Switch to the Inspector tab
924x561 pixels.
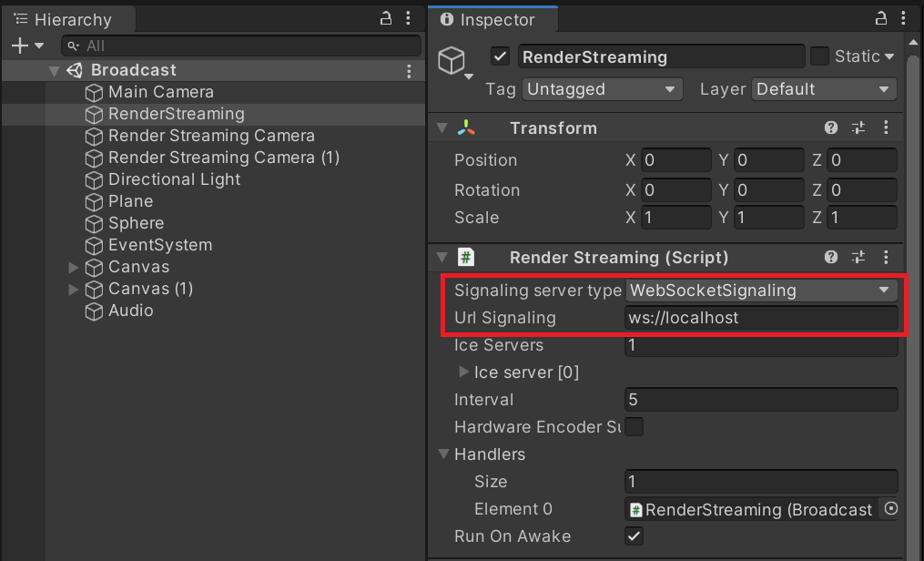click(x=492, y=18)
